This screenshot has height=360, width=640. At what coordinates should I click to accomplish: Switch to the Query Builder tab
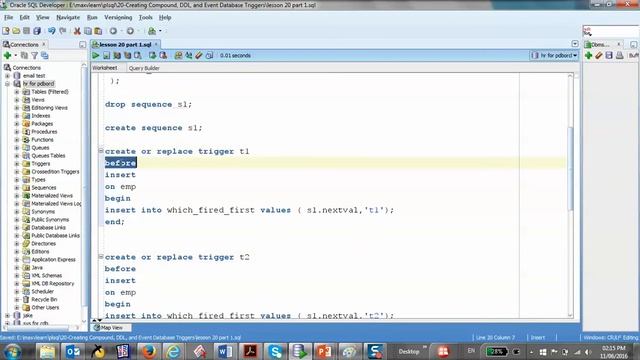click(144, 68)
